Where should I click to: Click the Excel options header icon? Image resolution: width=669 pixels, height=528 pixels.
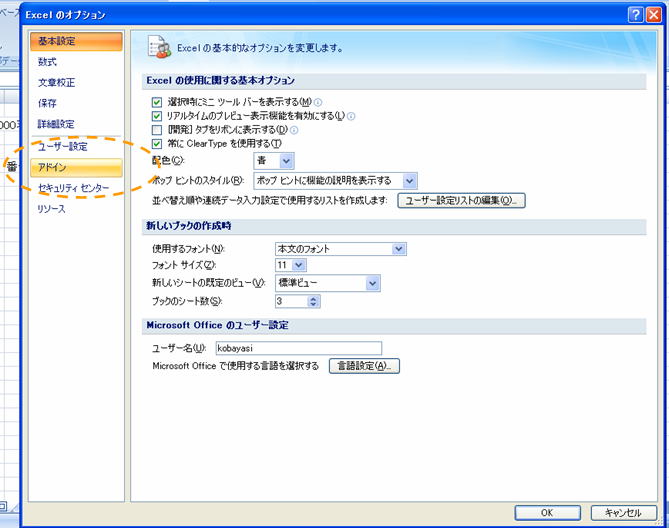159,47
